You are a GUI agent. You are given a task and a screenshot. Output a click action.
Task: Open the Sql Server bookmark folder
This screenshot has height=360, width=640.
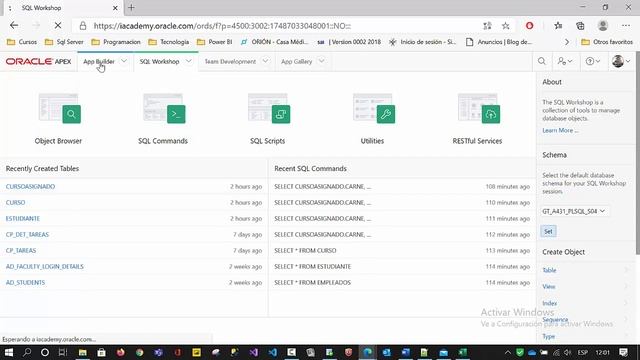(64, 42)
